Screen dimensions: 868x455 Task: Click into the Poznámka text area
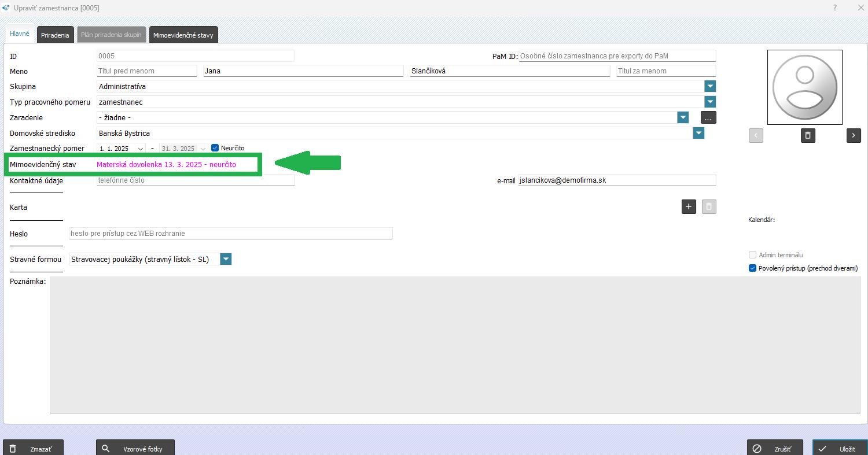(x=455, y=345)
